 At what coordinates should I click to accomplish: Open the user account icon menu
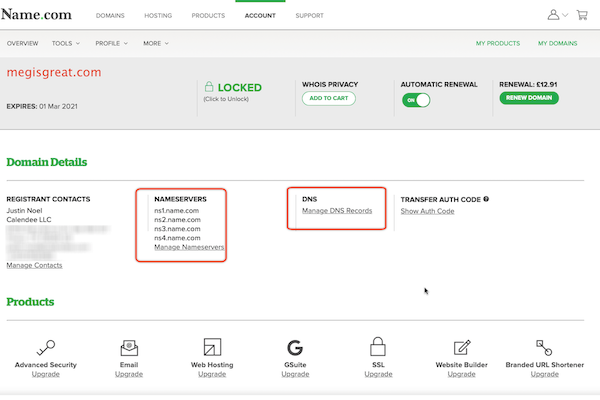(x=553, y=15)
